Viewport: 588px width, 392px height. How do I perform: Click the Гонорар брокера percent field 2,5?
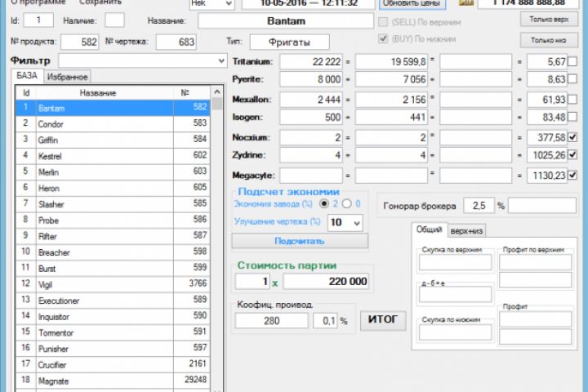tap(479, 206)
